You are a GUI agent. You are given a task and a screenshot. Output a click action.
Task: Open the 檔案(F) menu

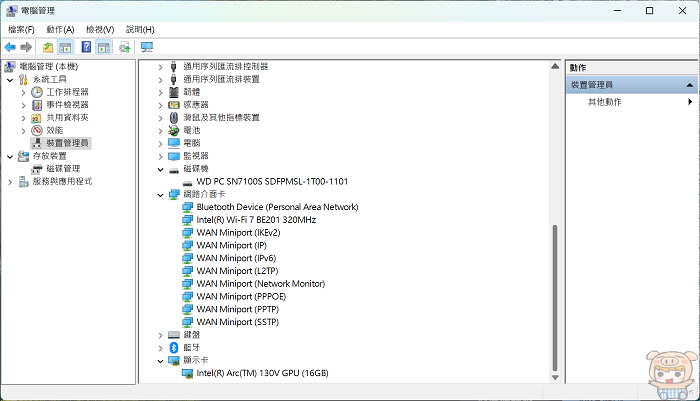tap(21, 29)
